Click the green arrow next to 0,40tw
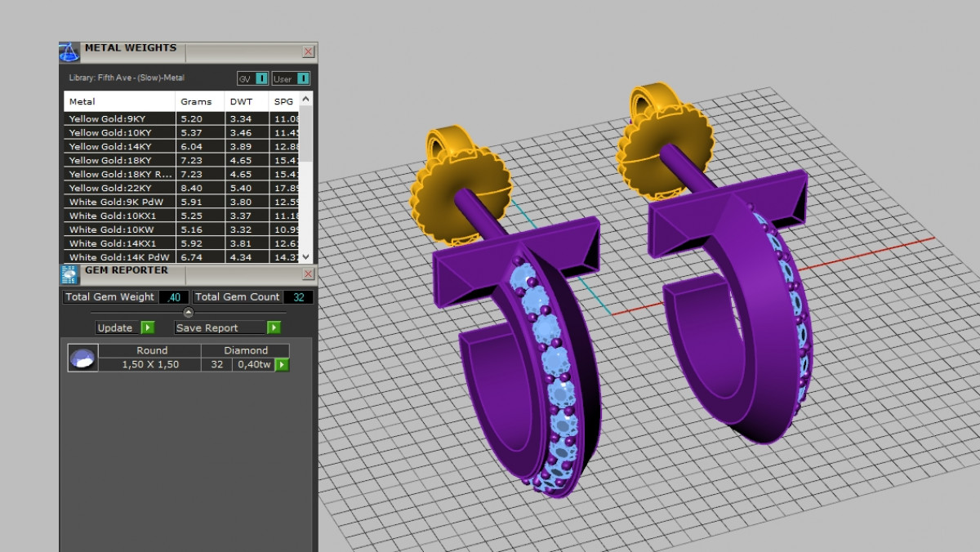 [282, 365]
